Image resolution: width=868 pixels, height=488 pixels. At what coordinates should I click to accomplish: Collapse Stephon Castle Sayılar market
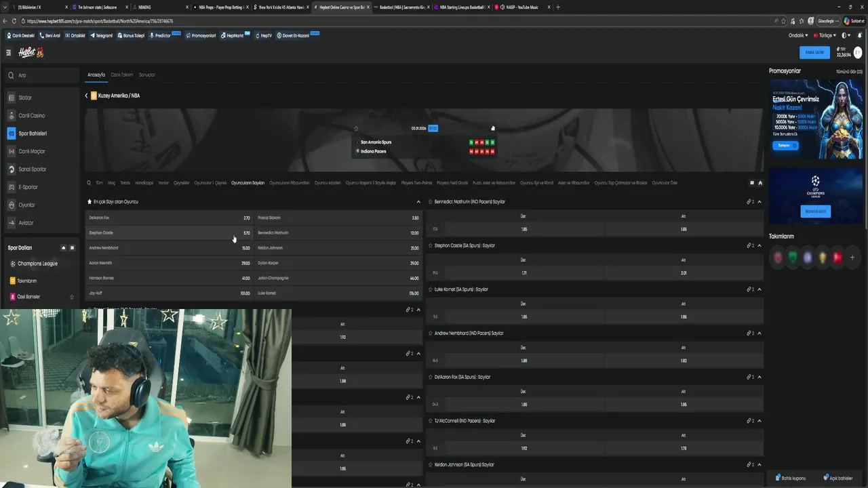(759, 245)
